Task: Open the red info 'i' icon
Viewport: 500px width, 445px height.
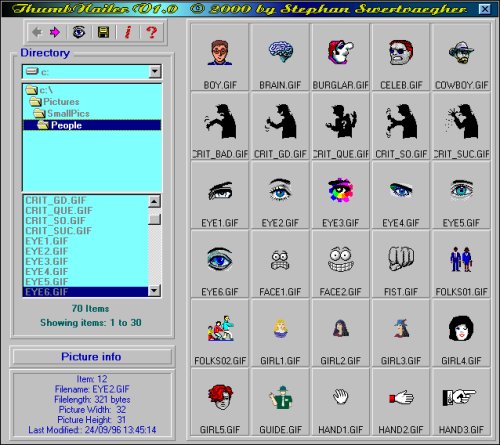Action: (128, 32)
